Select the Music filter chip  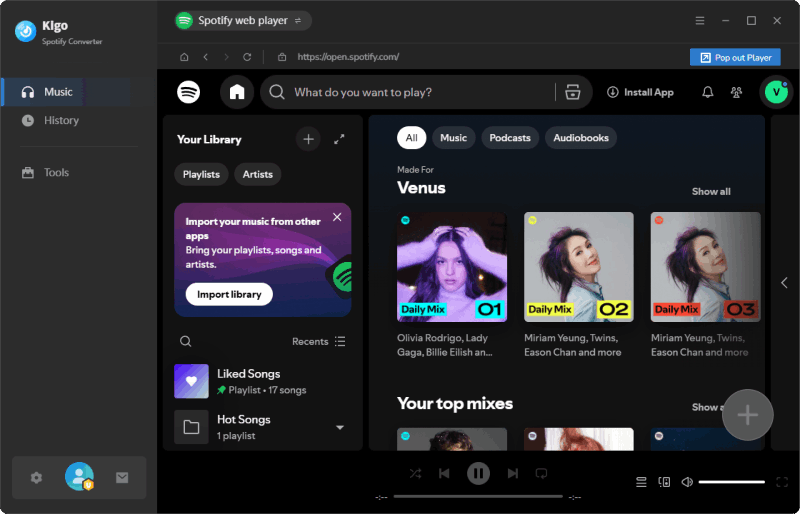454,138
